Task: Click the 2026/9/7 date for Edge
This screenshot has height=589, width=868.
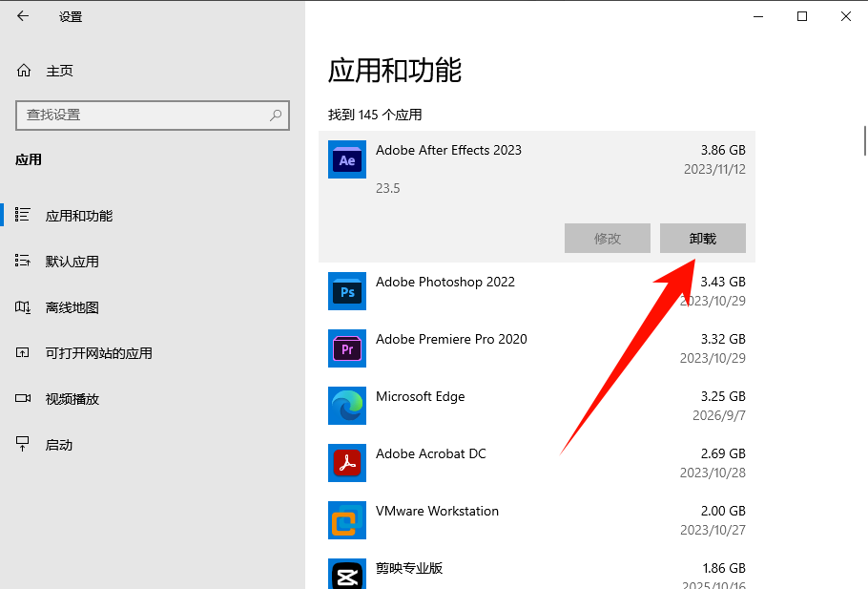Action: click(719, 415)
